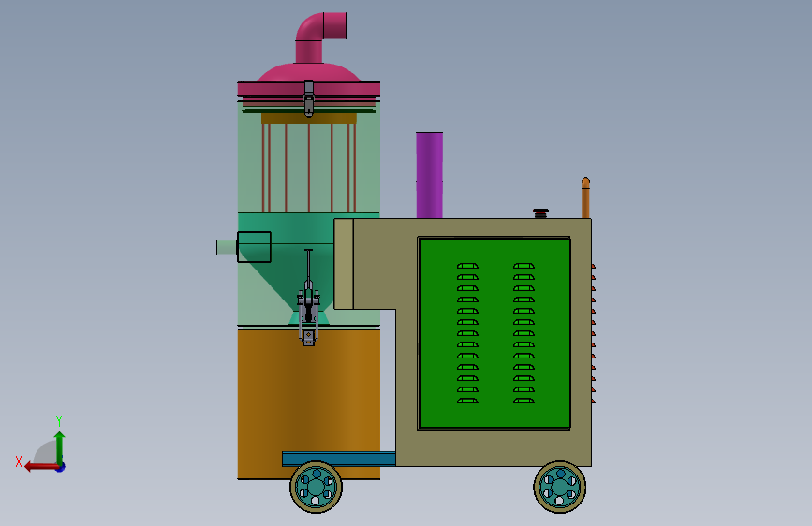Select the pink dome lid of the filter tower
This screenshot has height=526, width=812.
coord(309,83)
